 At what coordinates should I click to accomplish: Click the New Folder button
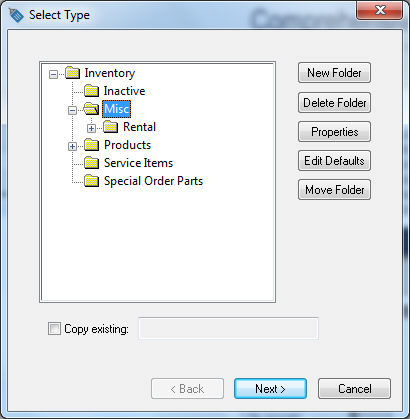334,73
